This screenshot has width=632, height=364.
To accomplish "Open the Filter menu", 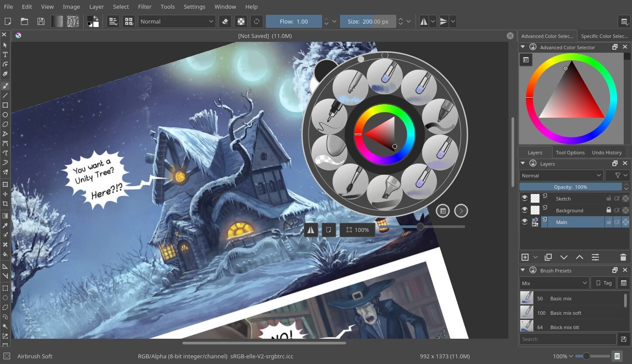I will (x=144, y=7).
